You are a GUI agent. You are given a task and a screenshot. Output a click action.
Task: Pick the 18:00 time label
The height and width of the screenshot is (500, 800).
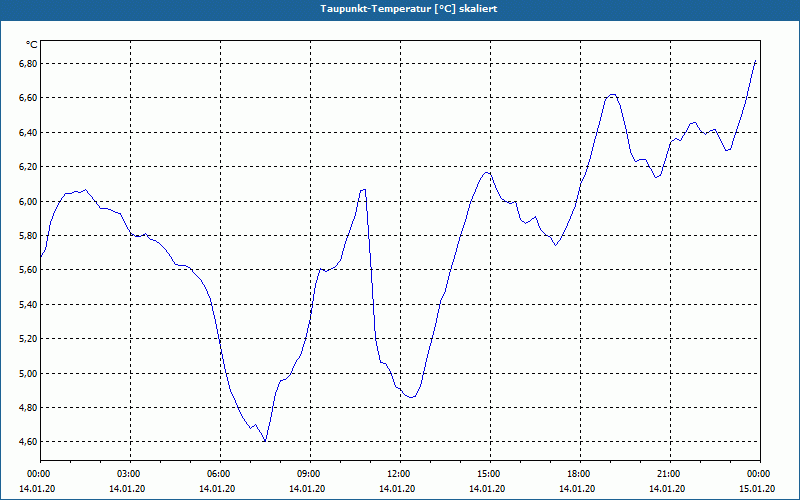point(579,474)
